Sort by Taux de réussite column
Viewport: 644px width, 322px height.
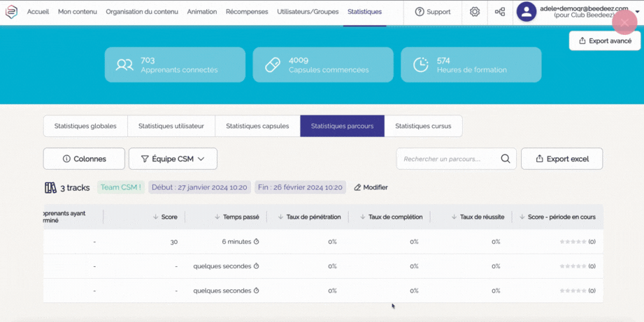pyautogui.click(x=454, y=217)
